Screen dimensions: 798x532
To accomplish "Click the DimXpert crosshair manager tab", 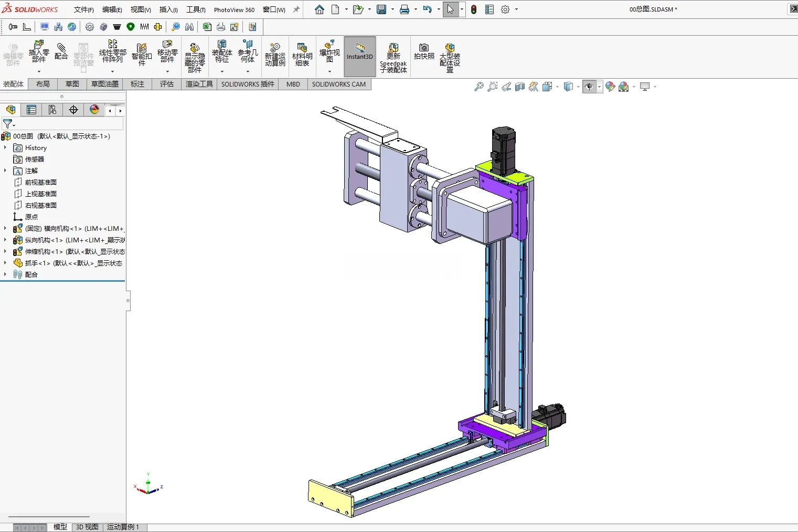I will tap(73, 110).
